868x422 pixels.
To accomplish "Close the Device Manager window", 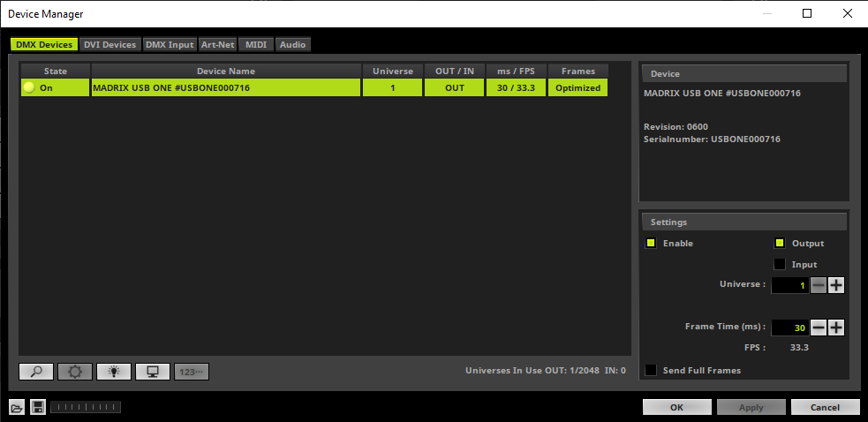I will click(x=847, y=13).
